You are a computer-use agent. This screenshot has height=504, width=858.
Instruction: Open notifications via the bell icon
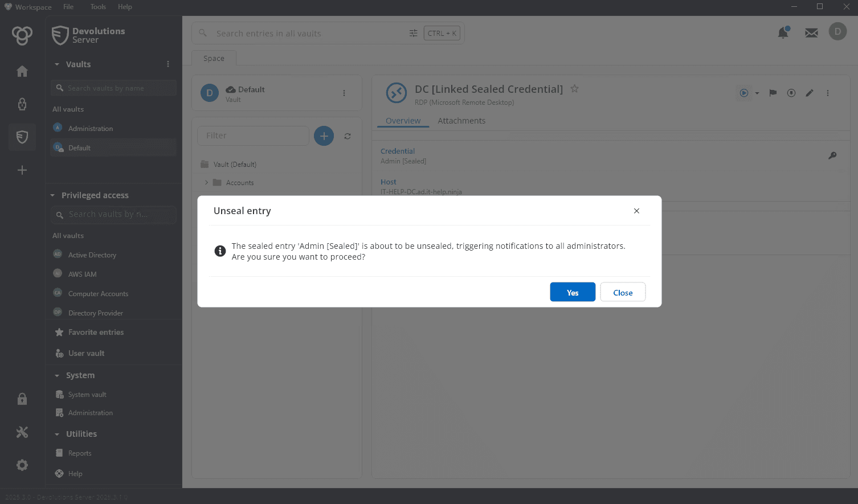pos(783,32)
